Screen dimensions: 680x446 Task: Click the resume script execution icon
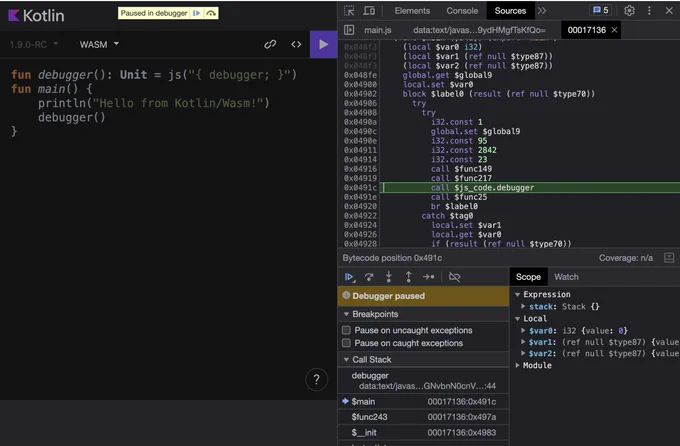point(349,277)
